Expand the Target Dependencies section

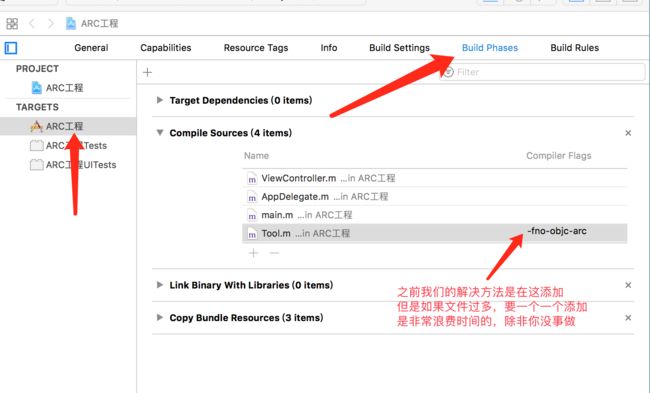[160, 100]
